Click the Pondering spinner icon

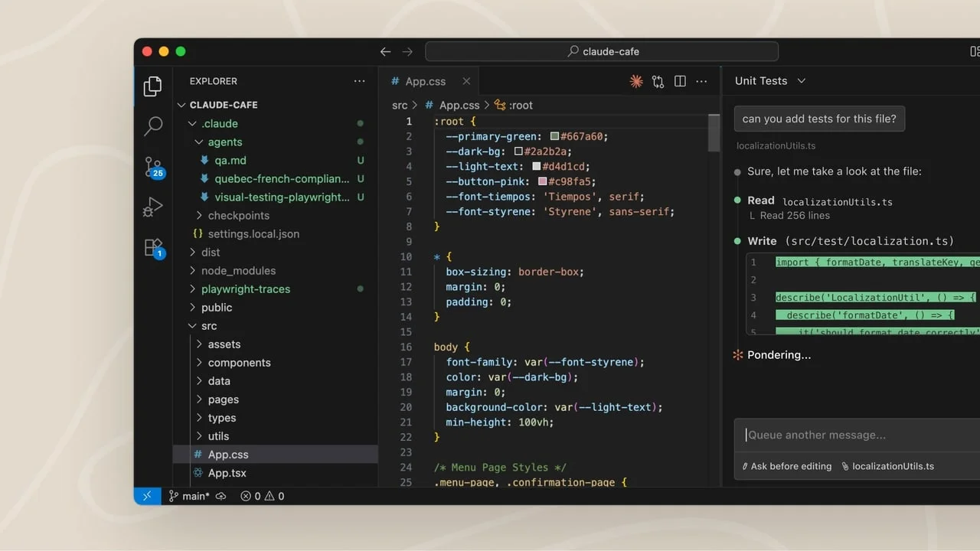(738, 355)
